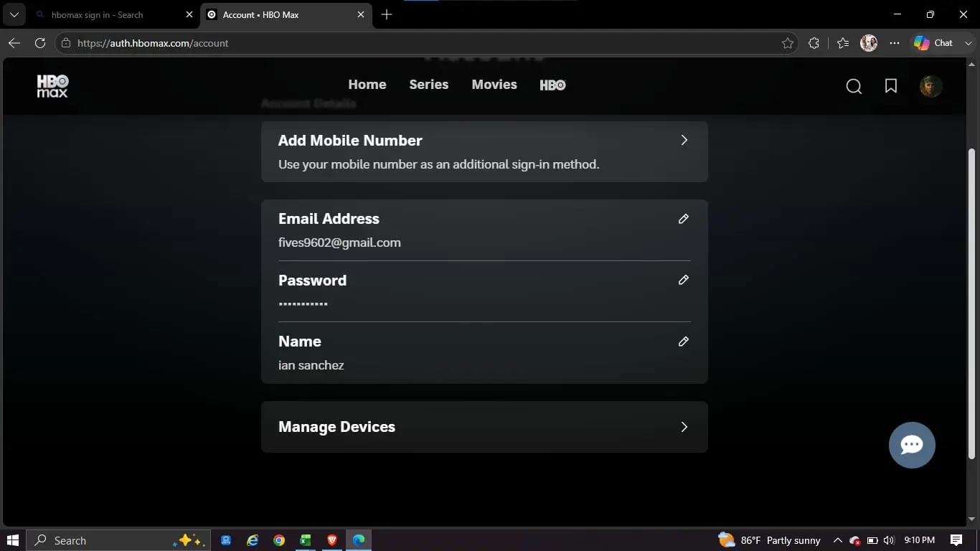Click the address bar URL
Viewport: 980px width, 551px height.
click(153, 43)
